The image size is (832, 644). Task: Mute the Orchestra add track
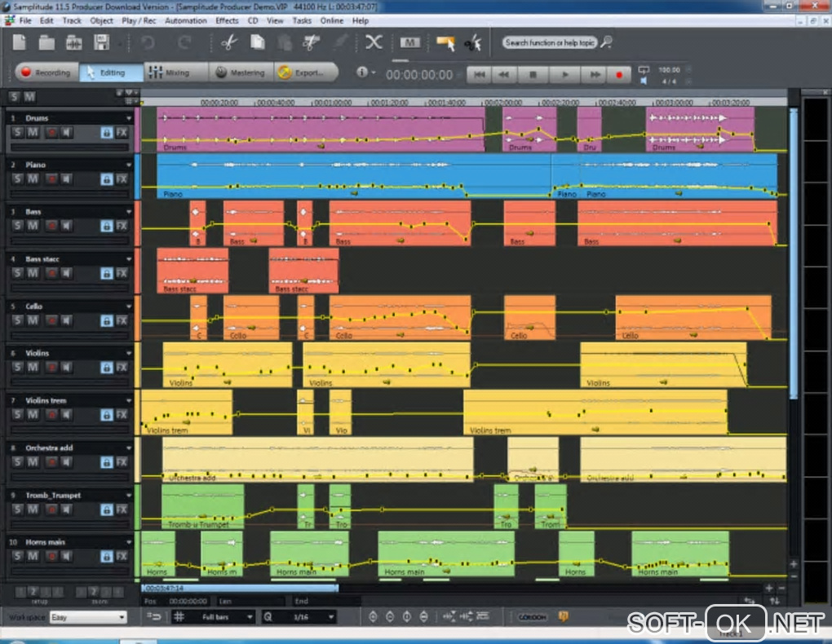33,462
